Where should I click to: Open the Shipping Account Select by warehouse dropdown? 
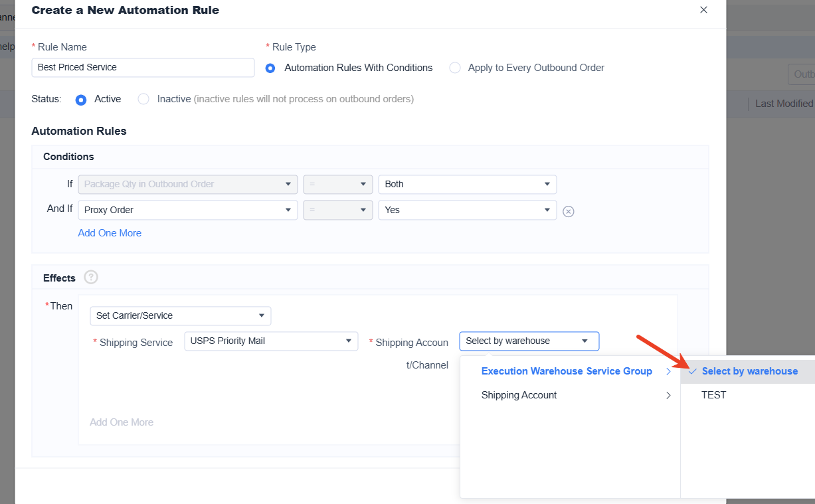pyautogui.click(x=529, y=341)
